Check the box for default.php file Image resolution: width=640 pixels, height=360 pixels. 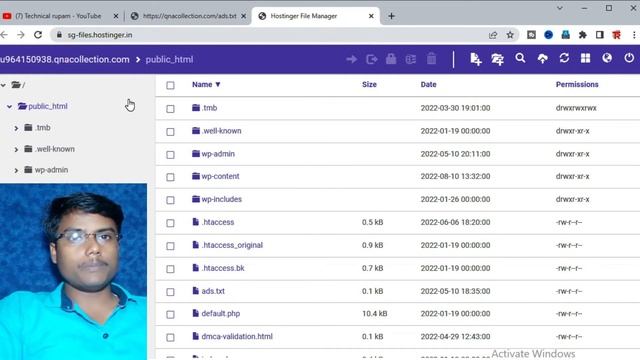[x=170, y=314]
